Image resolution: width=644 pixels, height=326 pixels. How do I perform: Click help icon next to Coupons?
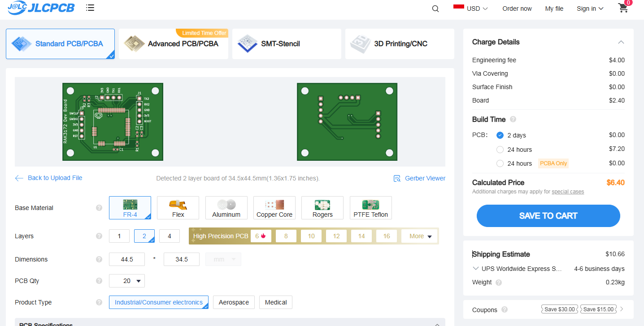[505, 309]
